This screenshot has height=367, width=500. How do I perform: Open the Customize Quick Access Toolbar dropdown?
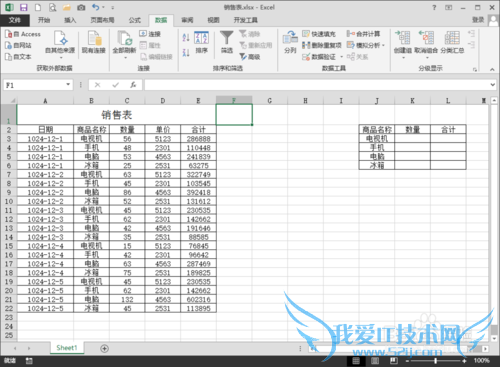(113, 7)
